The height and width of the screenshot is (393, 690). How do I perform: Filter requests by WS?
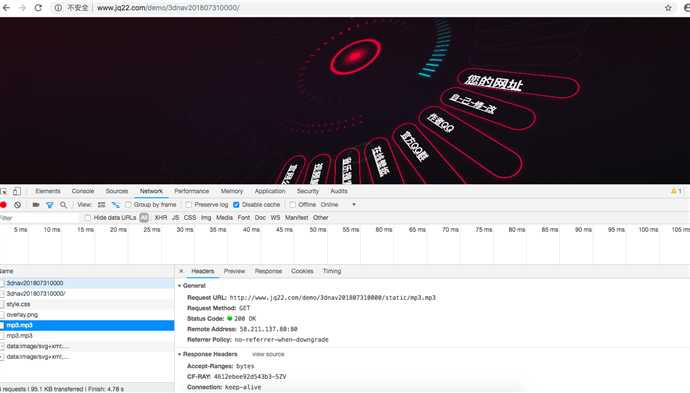point(275,217)
